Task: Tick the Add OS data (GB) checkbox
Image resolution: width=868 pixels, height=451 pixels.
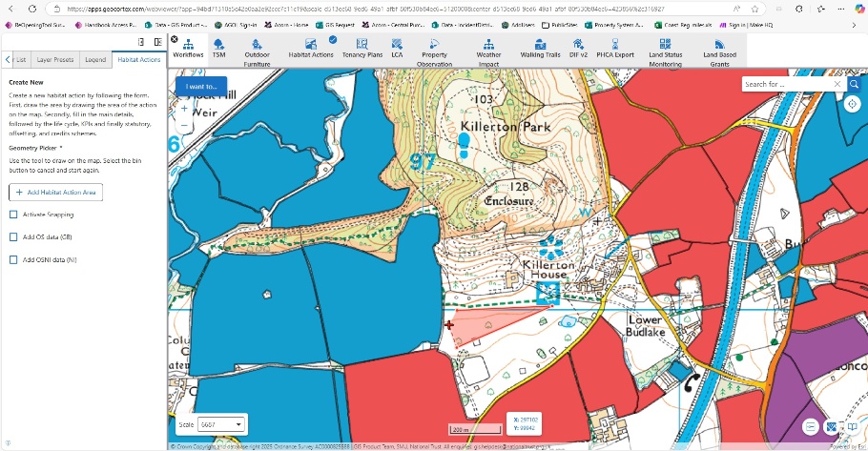Action: [x=13, y=236]
